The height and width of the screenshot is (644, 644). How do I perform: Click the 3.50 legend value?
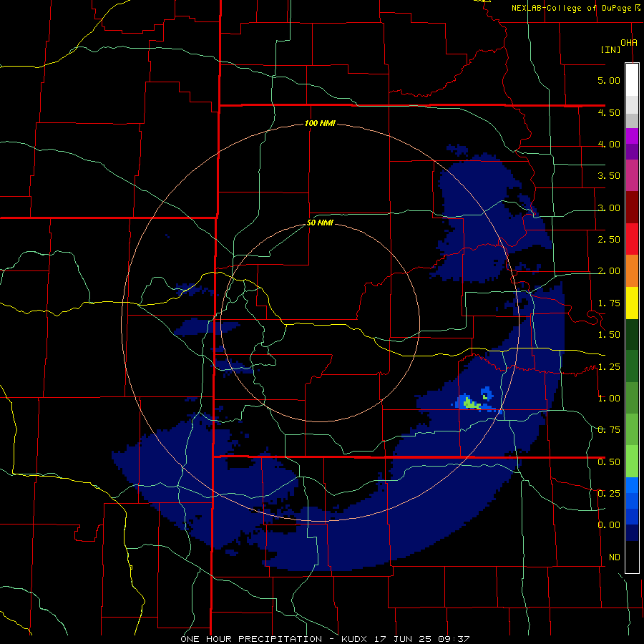pos(609,176)
